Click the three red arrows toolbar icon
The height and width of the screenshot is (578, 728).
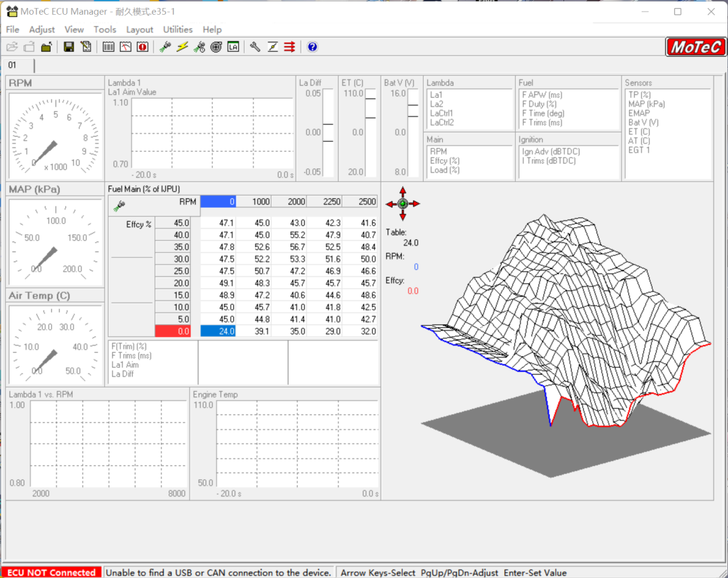point(289,47)
